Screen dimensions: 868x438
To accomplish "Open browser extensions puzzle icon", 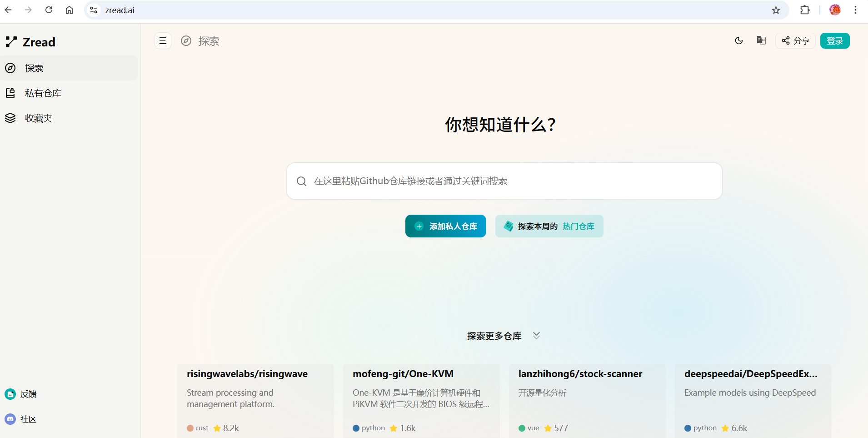I will pos(805,10).
